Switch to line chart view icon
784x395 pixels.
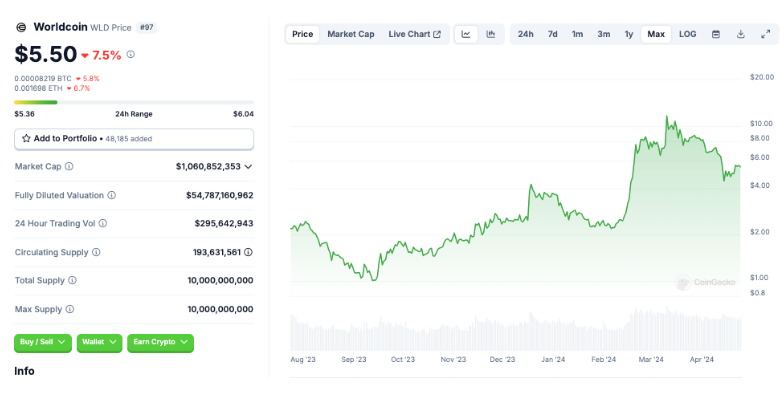[x=466, y=34]
